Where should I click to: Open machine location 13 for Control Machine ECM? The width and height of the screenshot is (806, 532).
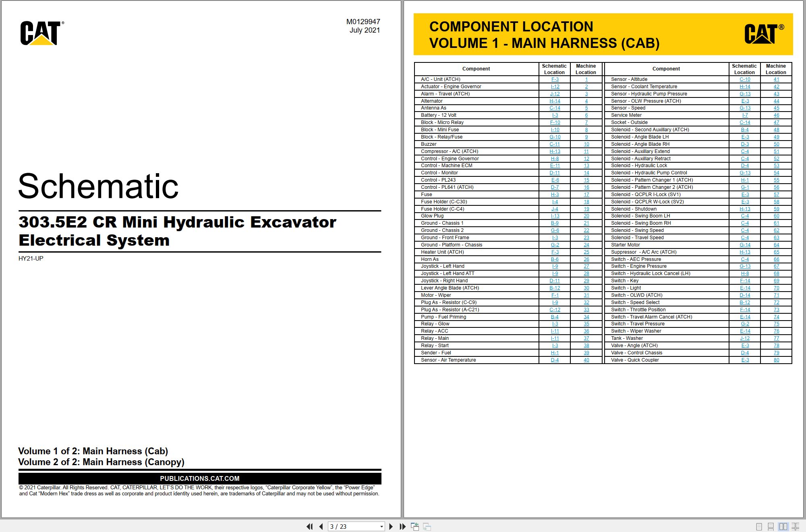586,166
